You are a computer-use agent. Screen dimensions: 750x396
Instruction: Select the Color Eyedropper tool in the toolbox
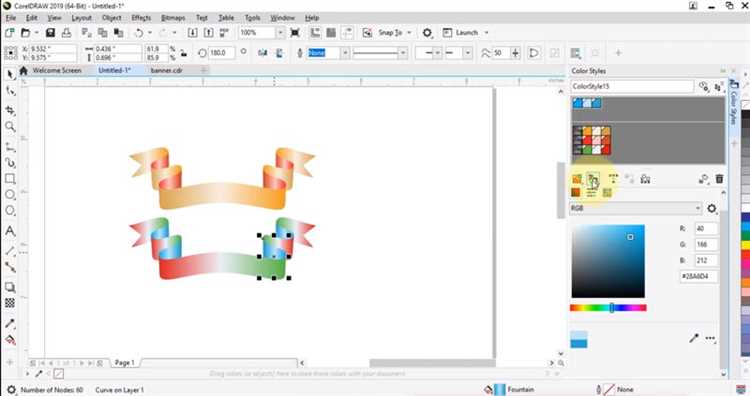(x=10, y=324)
